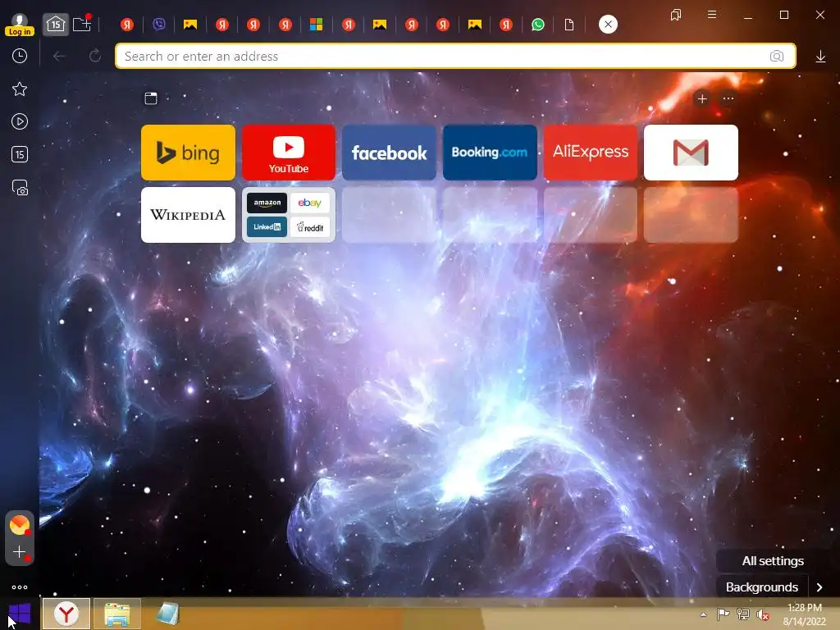Open the video player sidebar icon

20,121
